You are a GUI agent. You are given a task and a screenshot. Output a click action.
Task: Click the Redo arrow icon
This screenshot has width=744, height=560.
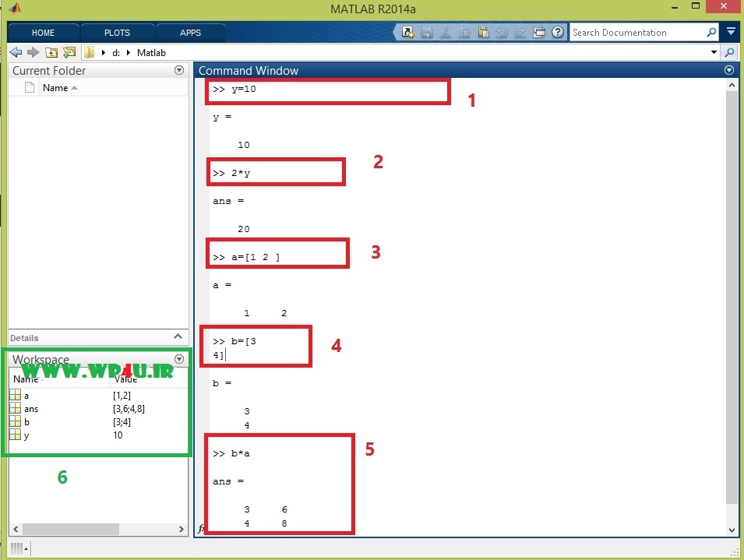click(x=520, y=32)
